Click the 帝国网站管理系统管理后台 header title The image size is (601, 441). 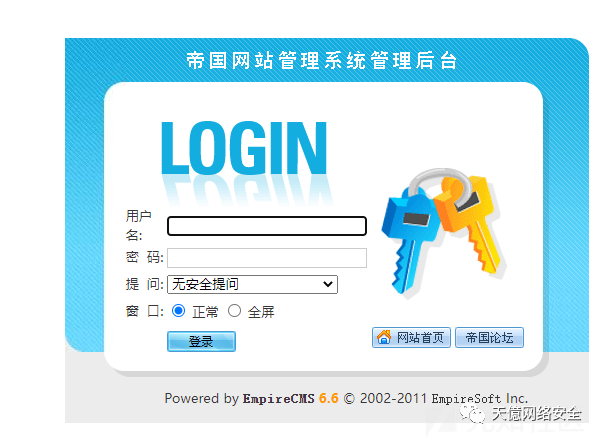click(322, 61)
